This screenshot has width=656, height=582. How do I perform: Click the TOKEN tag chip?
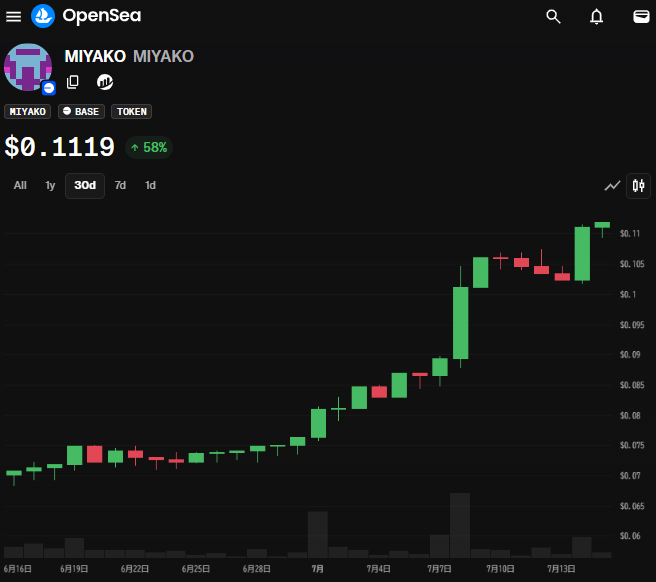pyautogui.click(x=131, y=112)
